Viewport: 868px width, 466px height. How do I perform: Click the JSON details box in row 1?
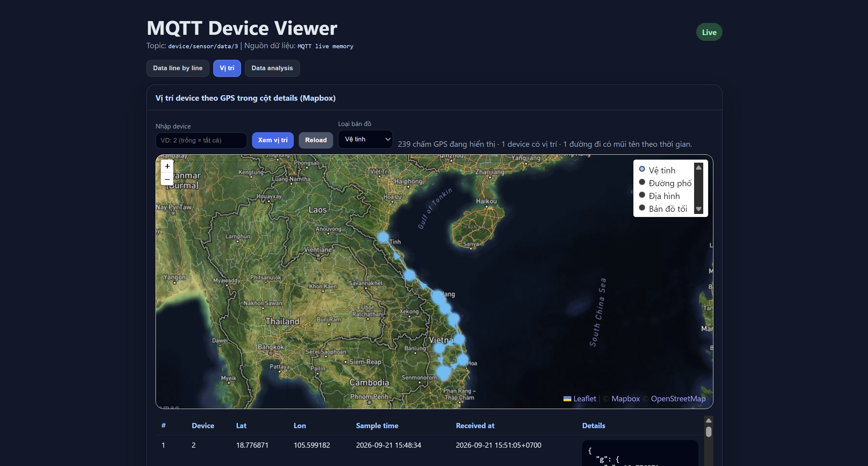coord(640,453)
